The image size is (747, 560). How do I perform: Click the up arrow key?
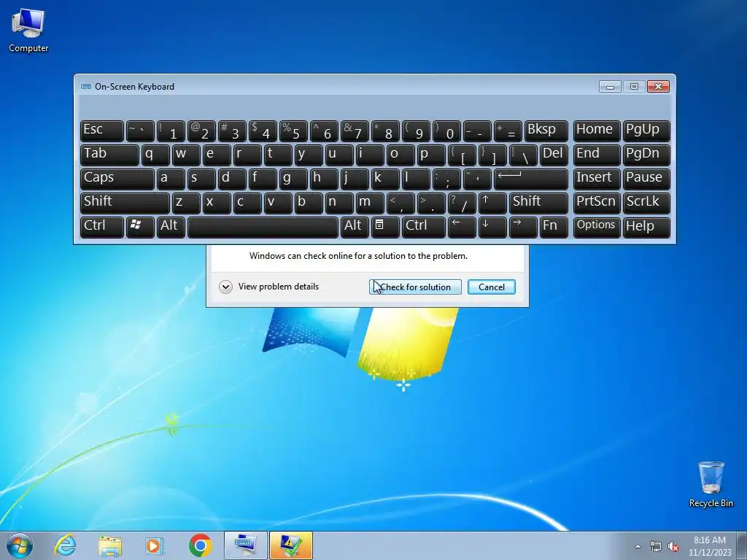492,203
